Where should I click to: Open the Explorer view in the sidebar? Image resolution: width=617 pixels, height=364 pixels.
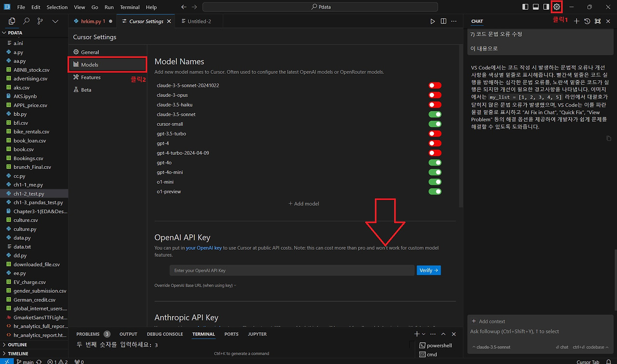(12, 21)
